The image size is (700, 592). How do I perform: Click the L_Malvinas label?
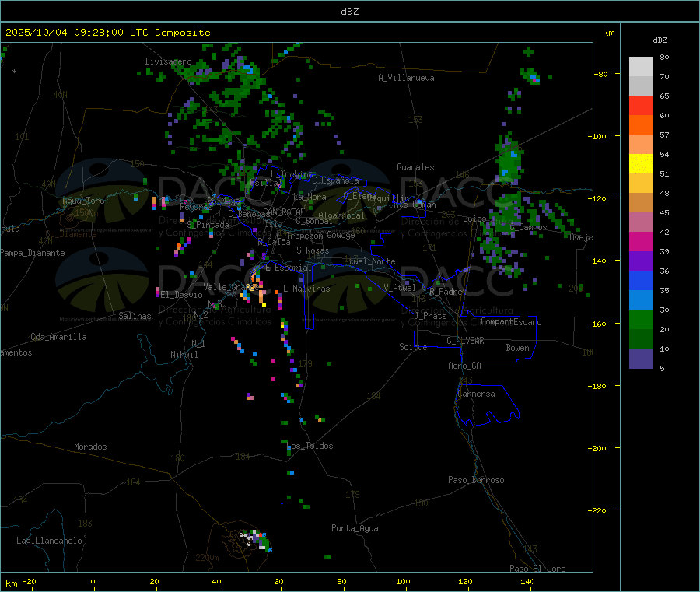[306, 289]
